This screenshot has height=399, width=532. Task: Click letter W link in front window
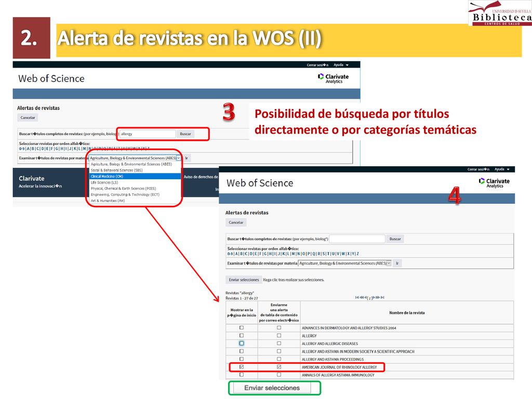pos(343,254)
